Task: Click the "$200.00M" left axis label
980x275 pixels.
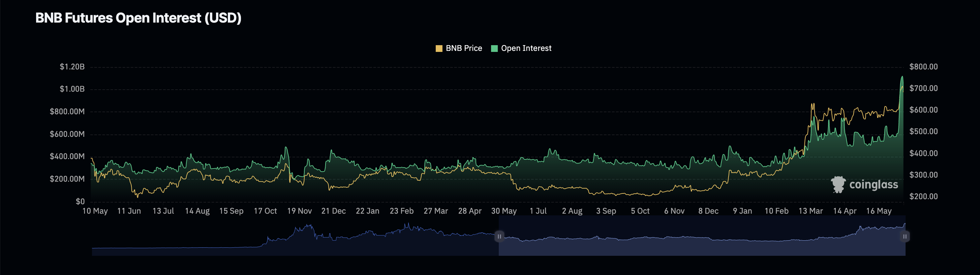Action: coord(67,179)
